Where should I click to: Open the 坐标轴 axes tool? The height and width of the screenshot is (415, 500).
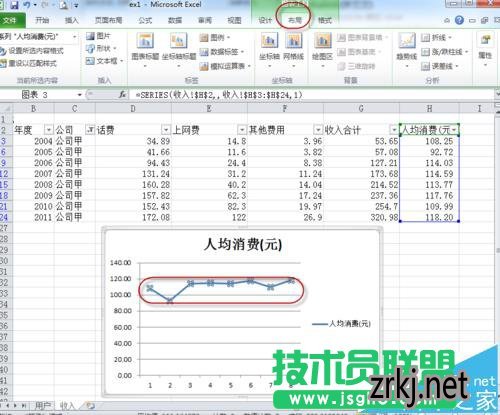coord(269,49)
